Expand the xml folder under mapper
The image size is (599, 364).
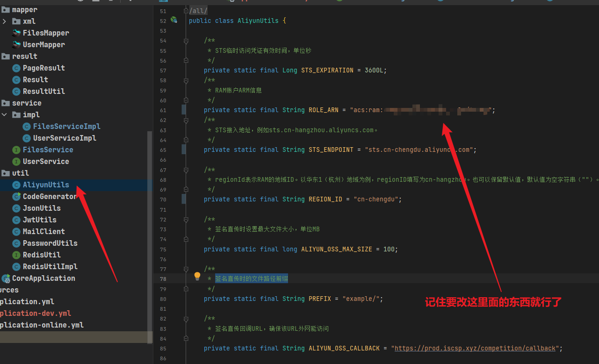tap(5, 21)
